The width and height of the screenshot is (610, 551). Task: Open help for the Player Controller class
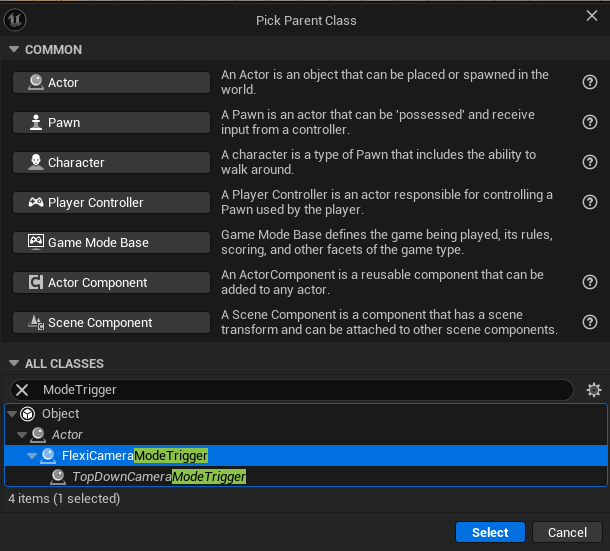(590, 202)
